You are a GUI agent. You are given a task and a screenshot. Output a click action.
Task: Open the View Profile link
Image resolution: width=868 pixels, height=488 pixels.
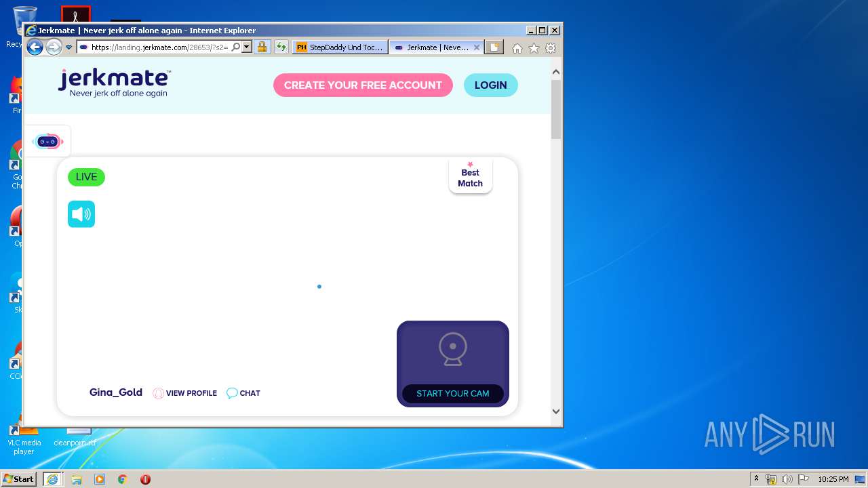(x=185, y=393)
